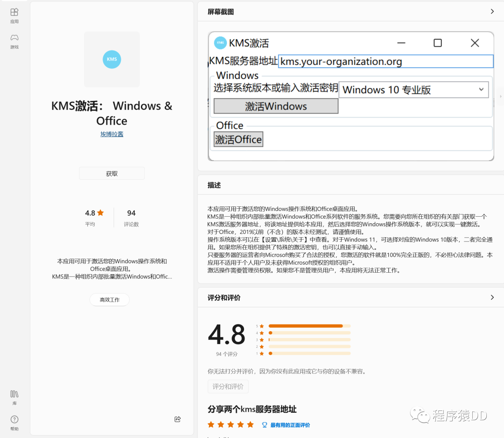Expand the 屏幕截图 section chevron
Screen dimensions: 504x438
coord(492,12)
